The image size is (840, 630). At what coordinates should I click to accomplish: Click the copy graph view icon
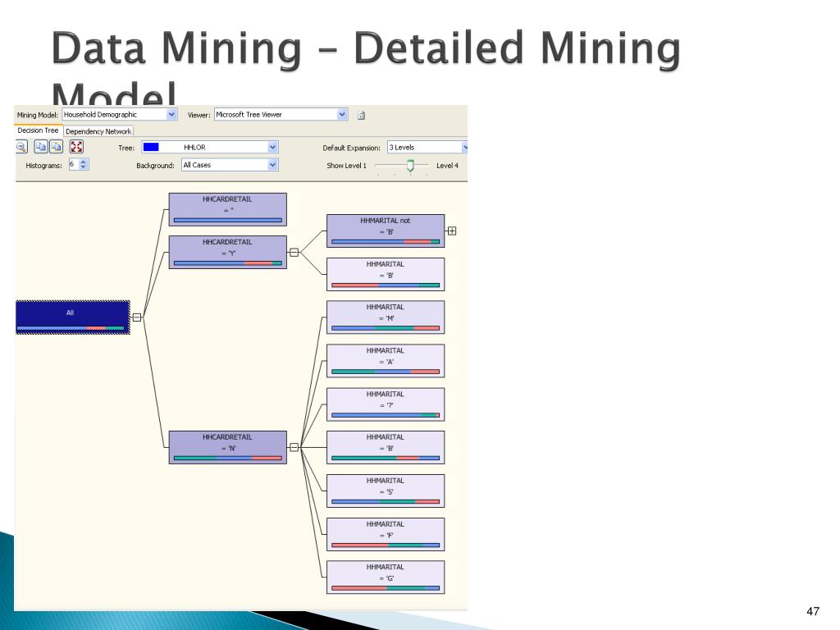click(x=41, y=147)
